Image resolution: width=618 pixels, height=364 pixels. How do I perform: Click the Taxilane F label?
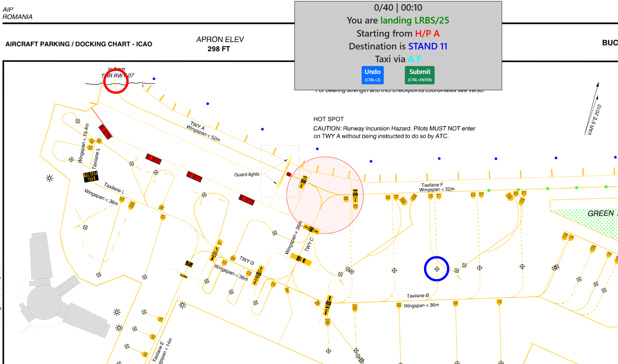432,185
